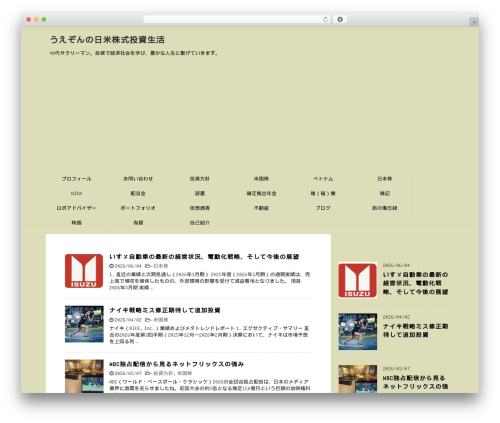The width and height of the screenshot is (500, 423).
Task: Open the ブログ menu item
Action: [323, 208]
